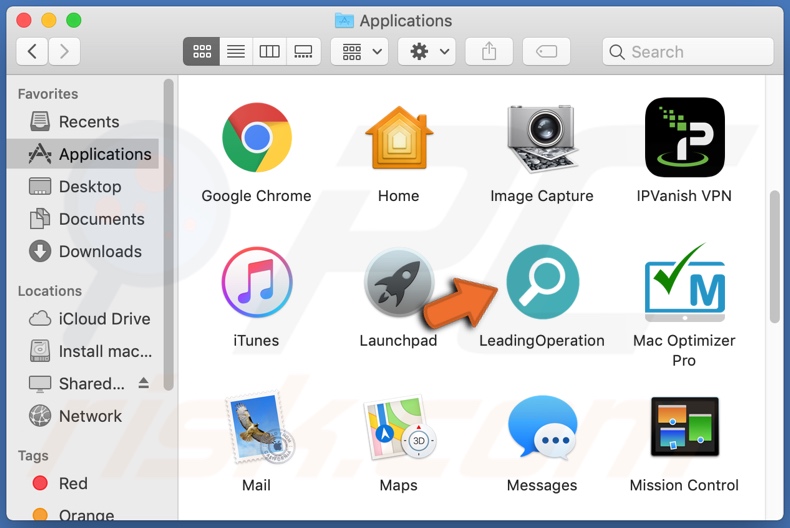
Task: Open iCloud Drive in the sidebar
Action: [x=83, y=318]
